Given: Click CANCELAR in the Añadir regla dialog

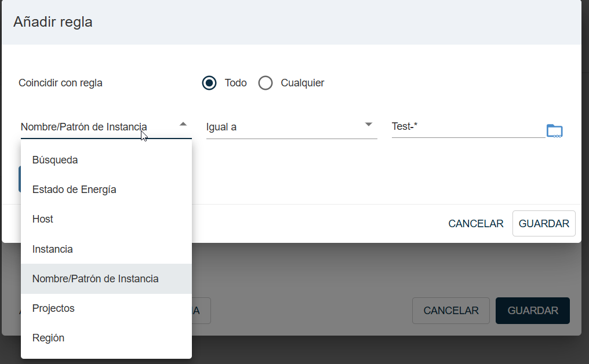Looking at the screenshot, I should pyautogui.click(x=475, y=224).
